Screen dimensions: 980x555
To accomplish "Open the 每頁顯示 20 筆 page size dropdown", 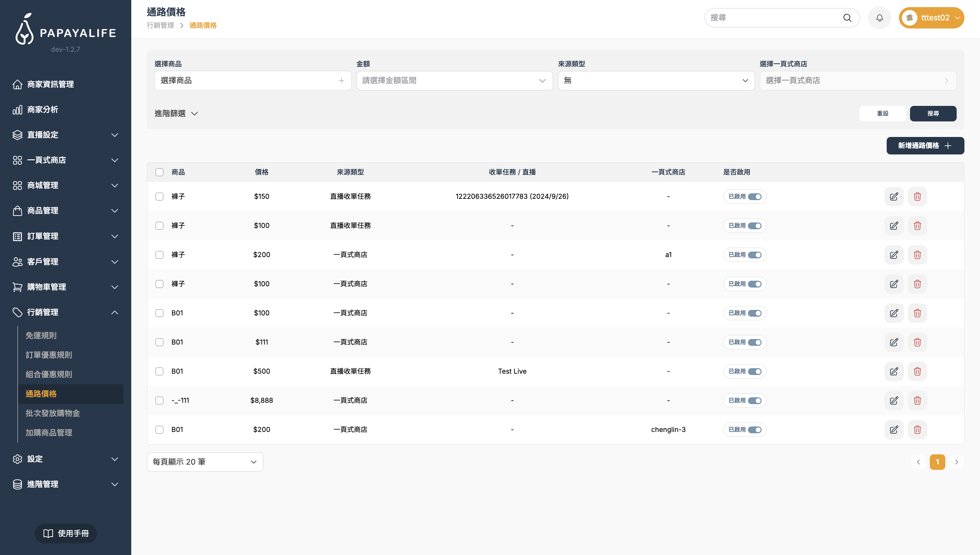I will [205, 462].
